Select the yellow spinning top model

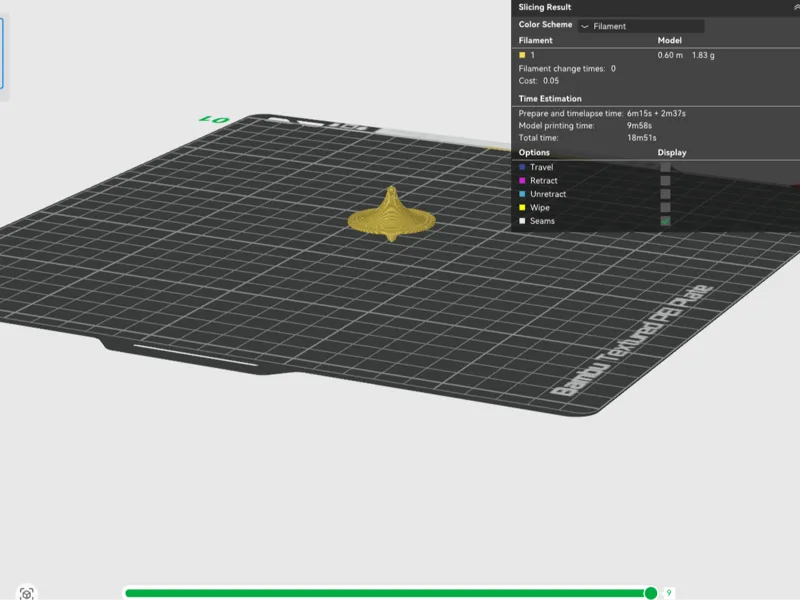391,214
